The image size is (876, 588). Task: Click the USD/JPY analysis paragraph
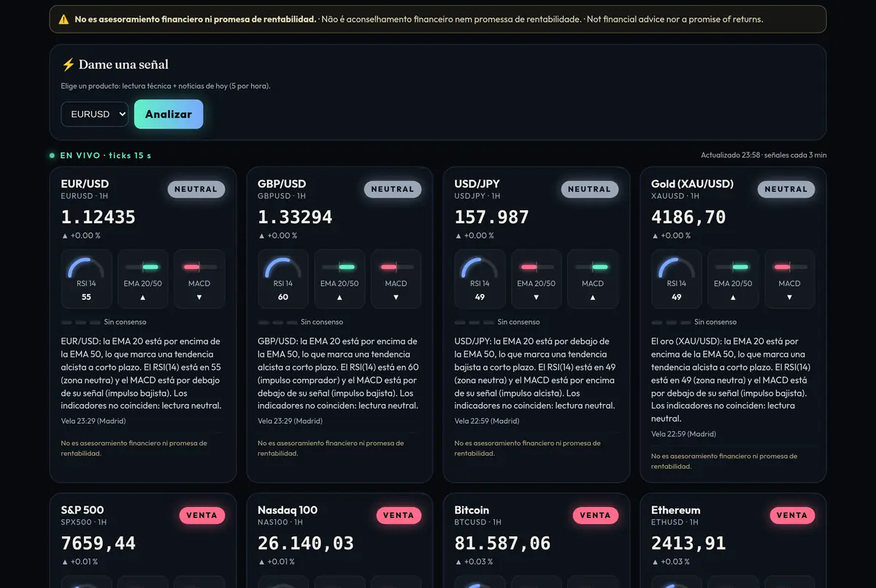pyautogui.click(x=537, y=374)
